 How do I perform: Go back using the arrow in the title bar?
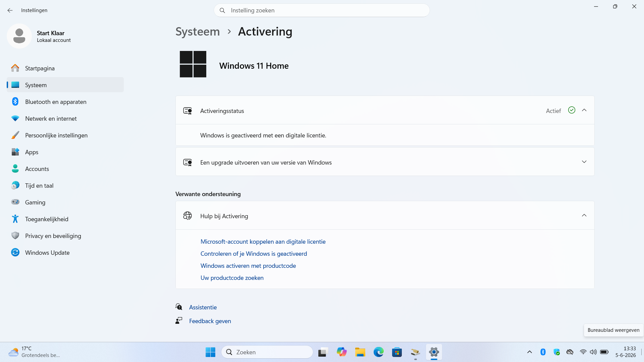coord(10,10)
